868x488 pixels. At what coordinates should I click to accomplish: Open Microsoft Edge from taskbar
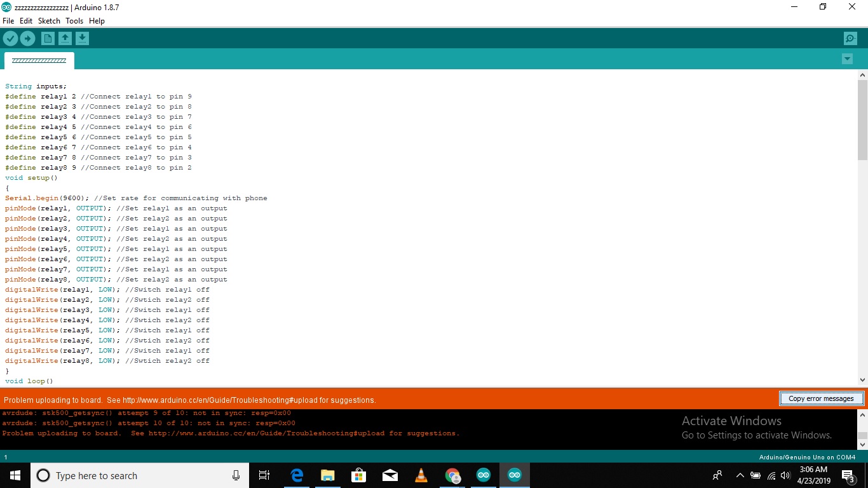(297, 475)
